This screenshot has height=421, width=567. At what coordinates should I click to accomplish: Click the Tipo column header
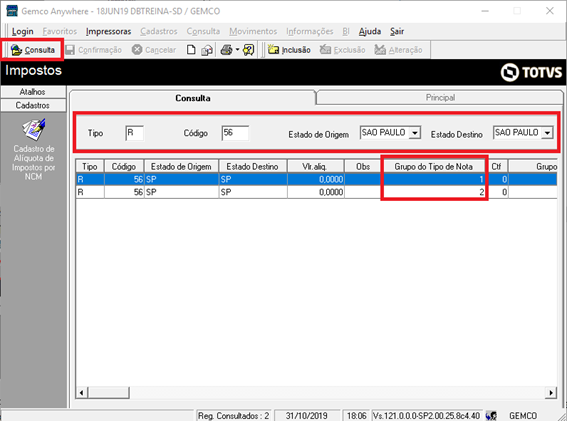click(x=90, y=166)
